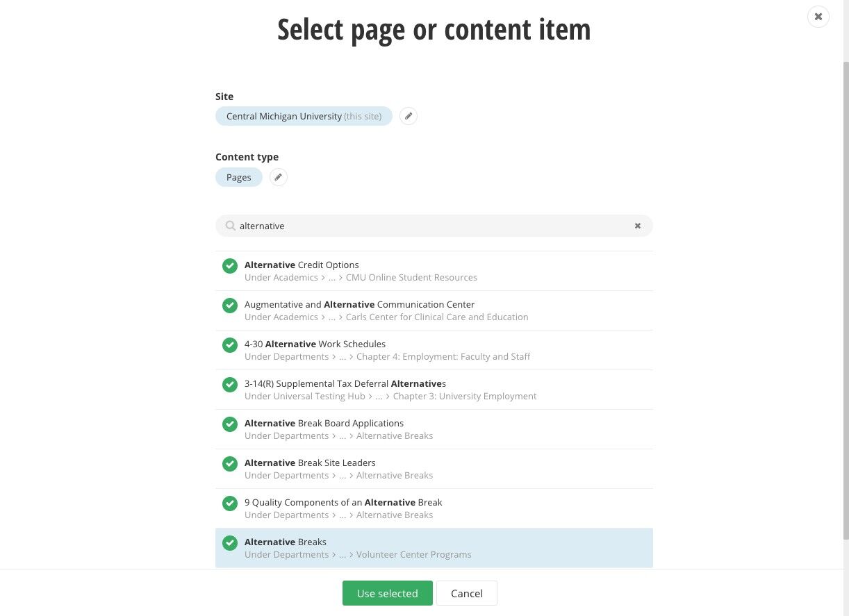849x616 pixels.
Task: Focus the alternative search field
Action: (x=434, y=226)
